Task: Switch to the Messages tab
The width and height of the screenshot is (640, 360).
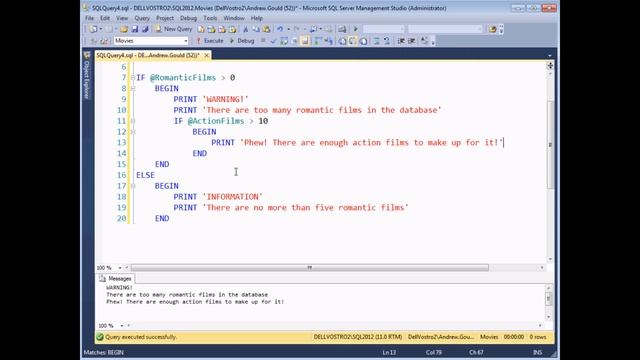Action: pos(116,278)
